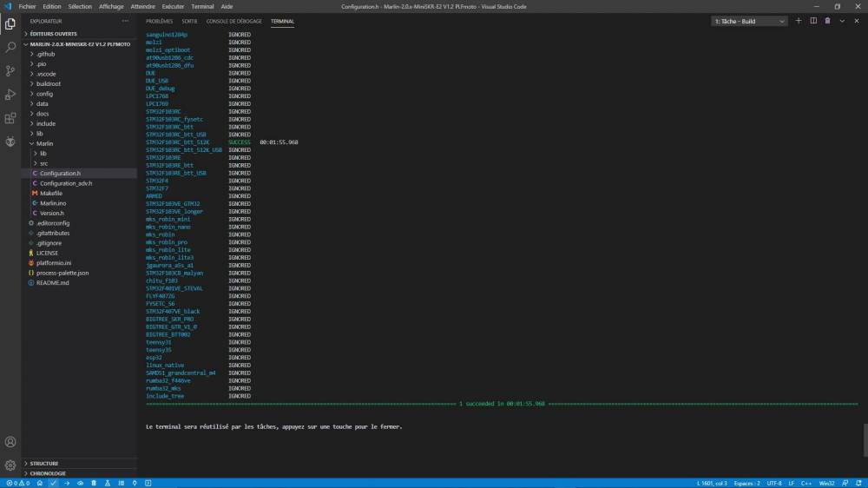Open Source Control view

(10, 71)
